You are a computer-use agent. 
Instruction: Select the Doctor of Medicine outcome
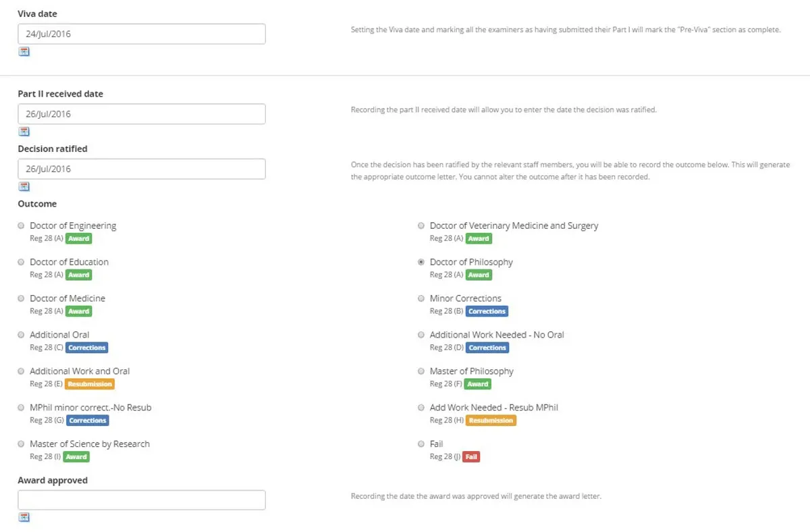(x=20, y=298)
